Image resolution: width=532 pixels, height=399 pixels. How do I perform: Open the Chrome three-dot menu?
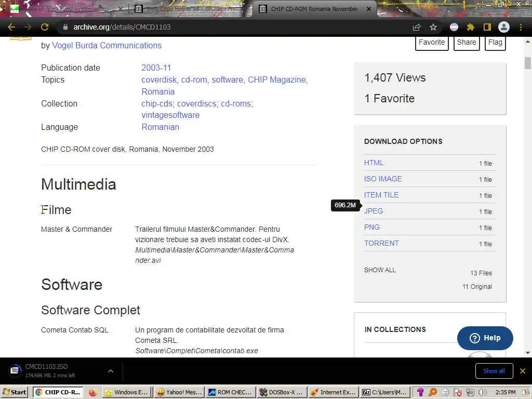521,27
